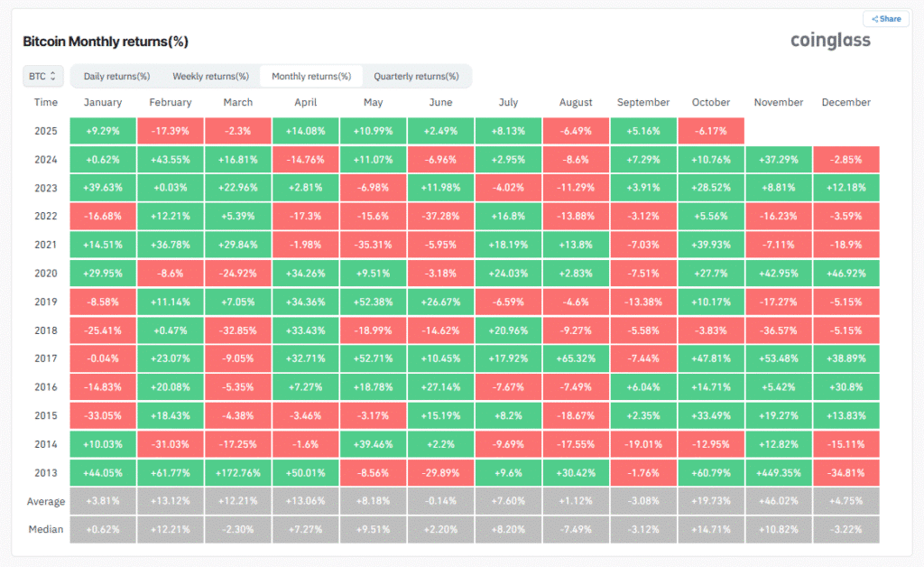Click the +46.92% December 2020 cell
This screenshot has height=567, width=924.
pos(845,273)
